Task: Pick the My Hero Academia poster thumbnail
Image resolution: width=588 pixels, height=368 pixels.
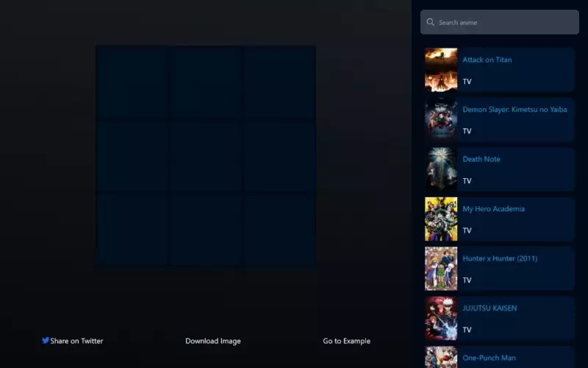Action: [441, 219]
